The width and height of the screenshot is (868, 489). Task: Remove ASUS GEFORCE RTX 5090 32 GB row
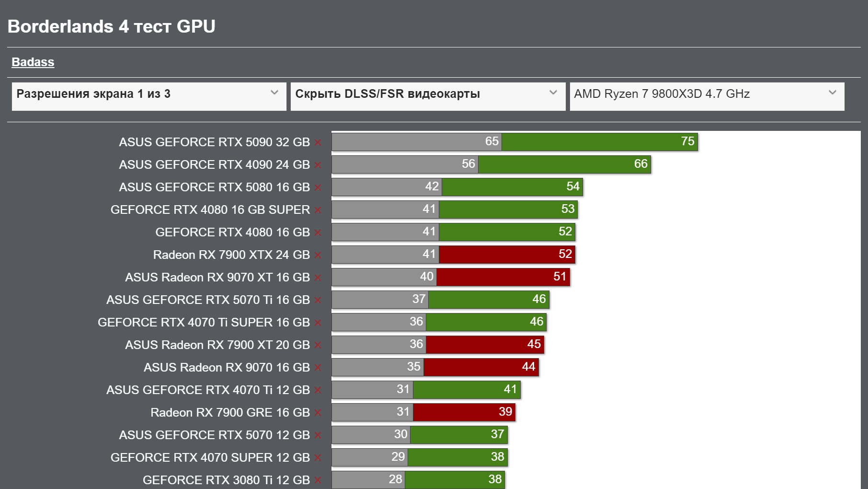pos(318,142)
